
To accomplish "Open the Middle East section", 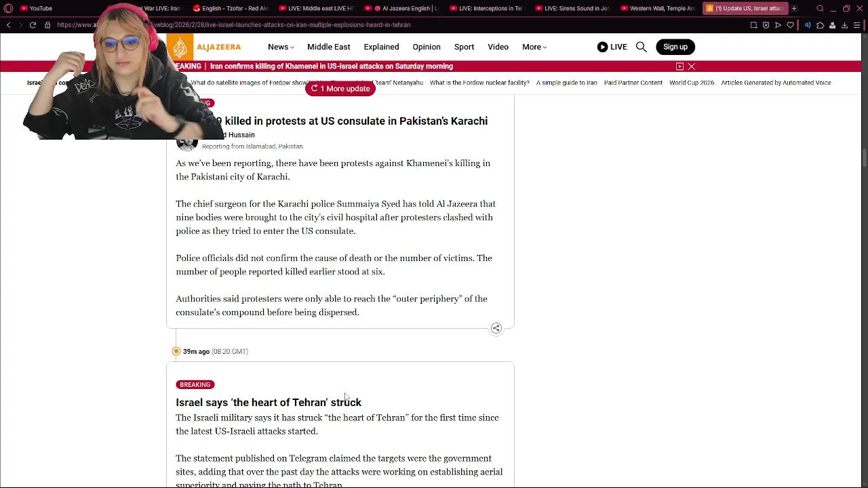I will point(328,47).
